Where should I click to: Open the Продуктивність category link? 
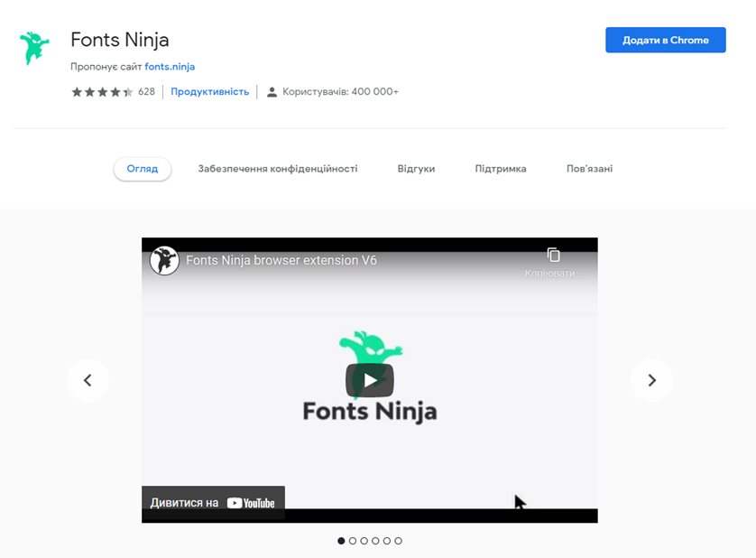click(209, 92)
